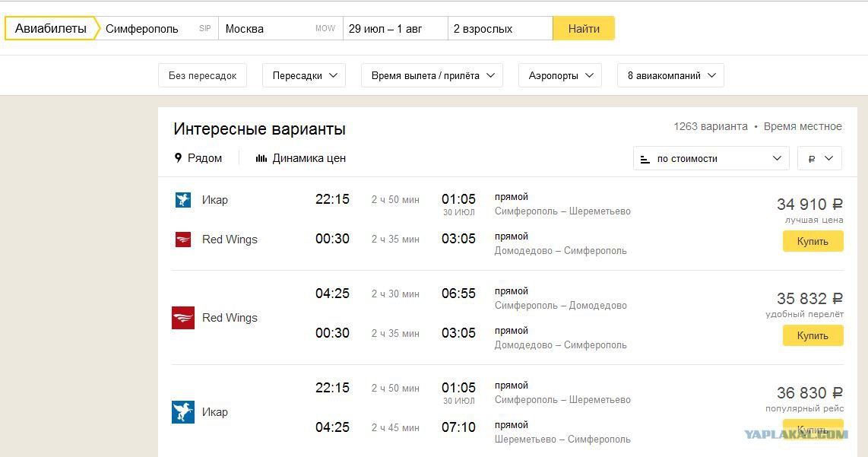Screen dimensions: 868x457
Task: Click the 35 832 ₽ price
Action: point(810,299)
